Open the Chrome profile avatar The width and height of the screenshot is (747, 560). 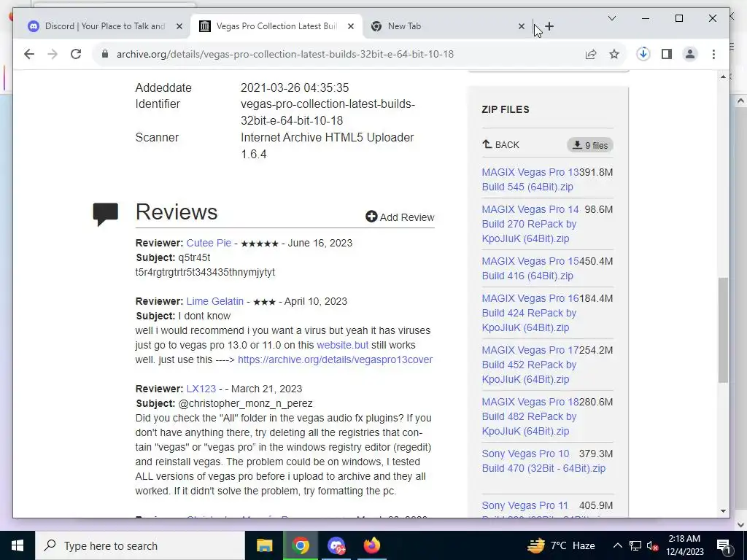coord(690,54)
